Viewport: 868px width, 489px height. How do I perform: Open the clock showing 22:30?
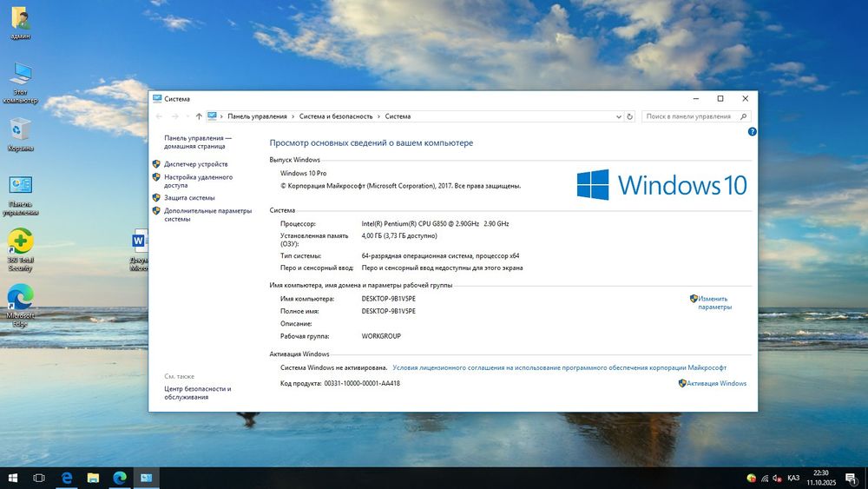821,478
